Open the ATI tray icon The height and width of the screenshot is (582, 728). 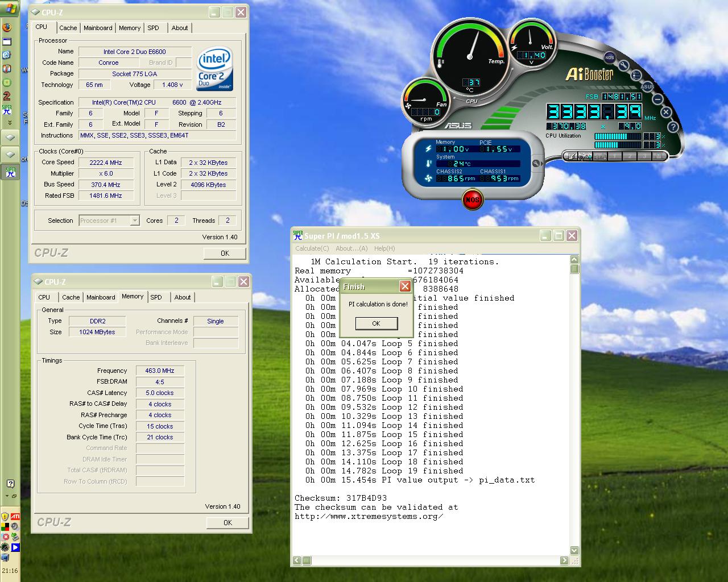point(15,517)
